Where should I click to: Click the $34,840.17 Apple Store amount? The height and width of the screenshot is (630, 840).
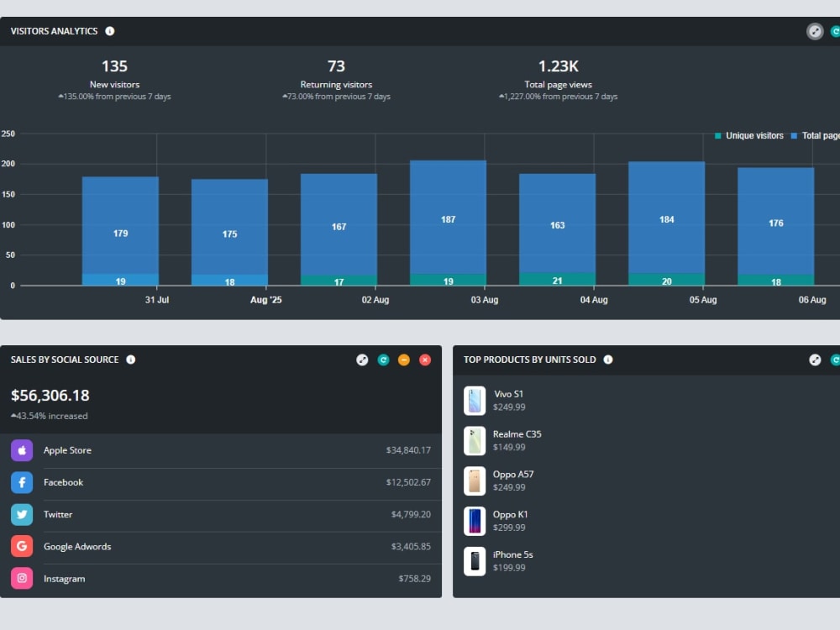tap(408, 450)
